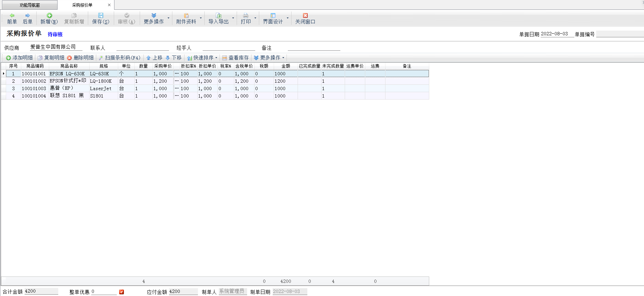Click 删除明细 to delete the row
The width and height of the screenshot is (644, 296).
coord(80,58)
